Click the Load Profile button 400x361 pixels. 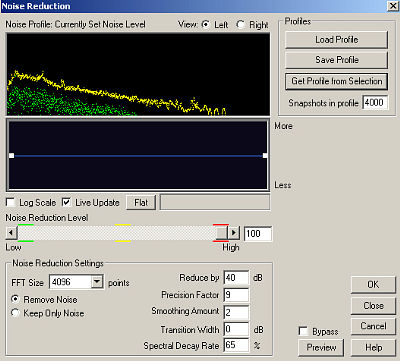337,40
